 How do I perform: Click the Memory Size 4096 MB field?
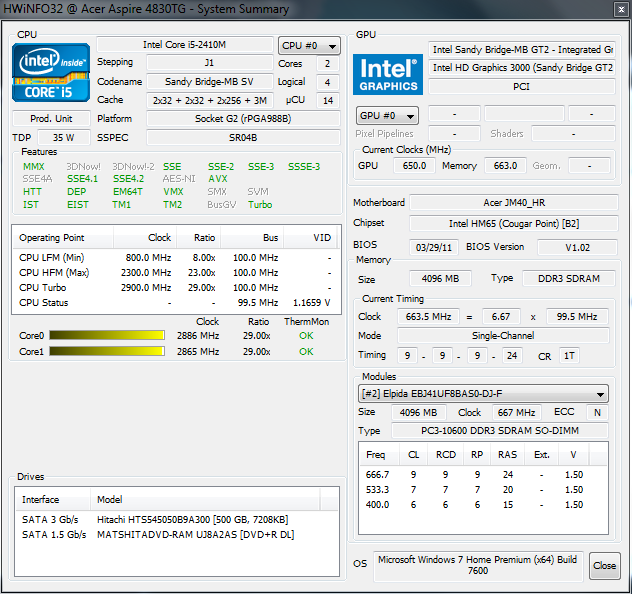click(x=440, y=278)
